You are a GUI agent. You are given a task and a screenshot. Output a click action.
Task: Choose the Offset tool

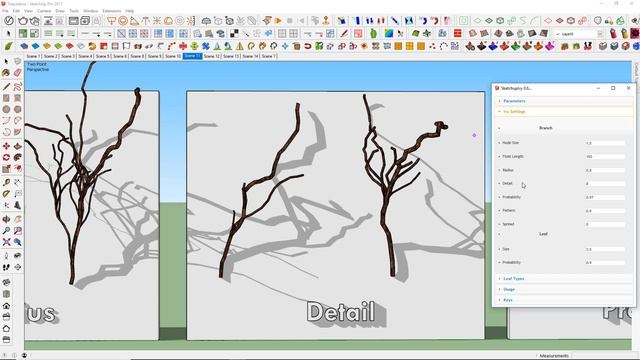pyautogui.click(x=18, y=169)
